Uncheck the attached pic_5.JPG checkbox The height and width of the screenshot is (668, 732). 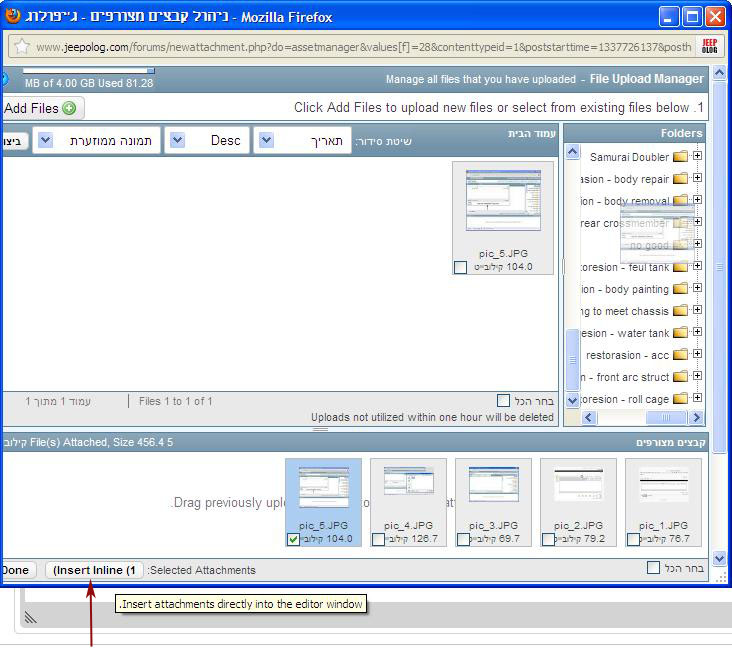pyautogui.click(x=292, y=539)
